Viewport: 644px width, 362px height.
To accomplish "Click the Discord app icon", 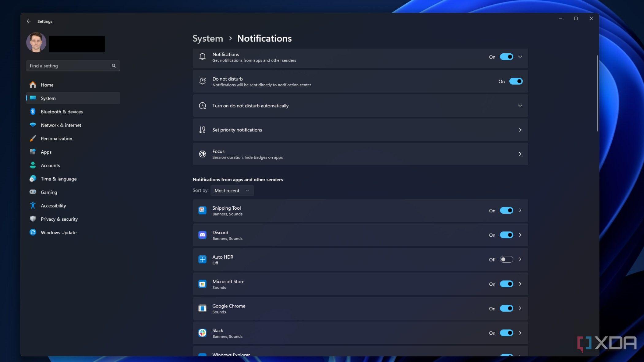I will point(202,235).
